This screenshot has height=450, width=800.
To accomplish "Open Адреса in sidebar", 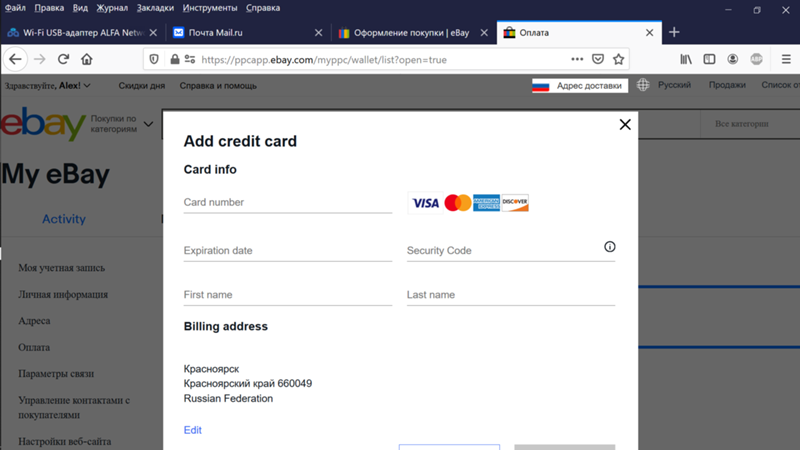I will pos(34,321).
